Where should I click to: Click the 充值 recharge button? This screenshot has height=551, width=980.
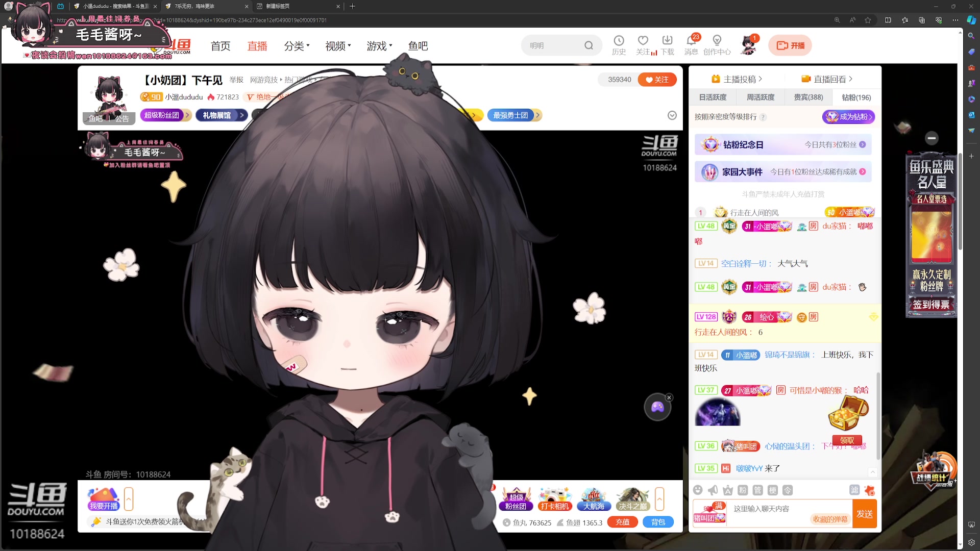622,522
